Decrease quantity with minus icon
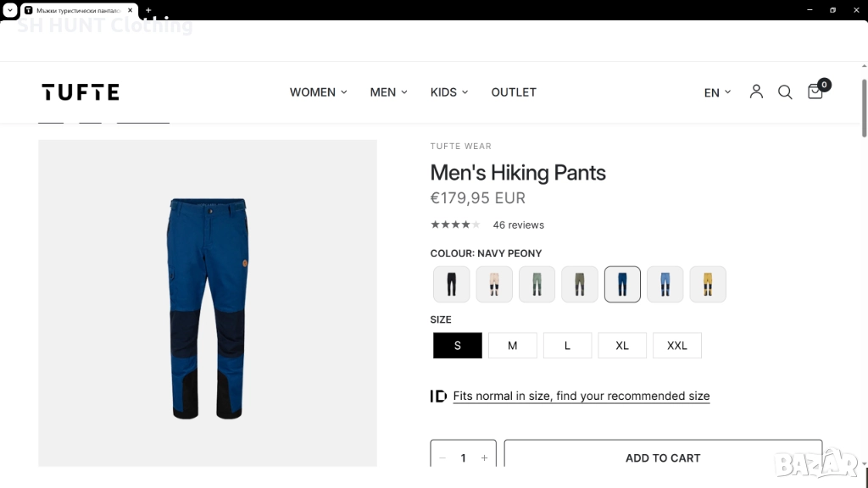 [442, 457]
